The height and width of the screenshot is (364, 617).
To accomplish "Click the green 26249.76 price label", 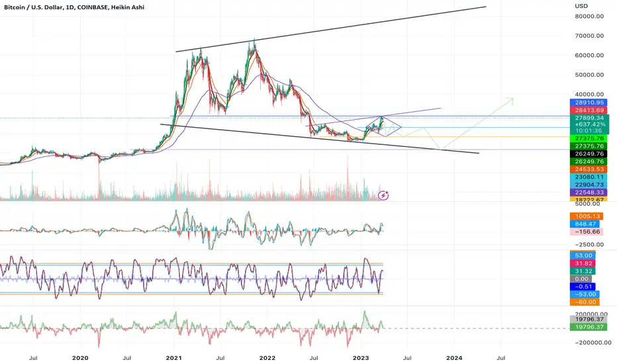I will pos(589,161).
